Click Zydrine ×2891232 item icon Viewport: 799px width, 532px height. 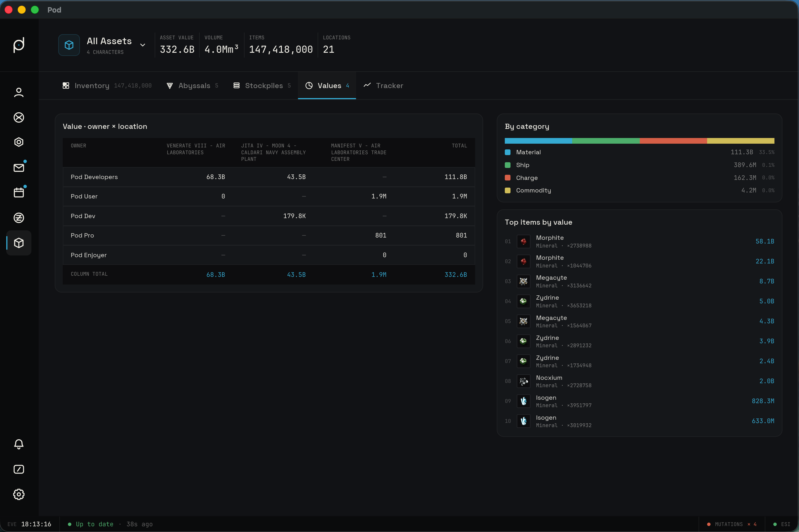tap(523, 341)
